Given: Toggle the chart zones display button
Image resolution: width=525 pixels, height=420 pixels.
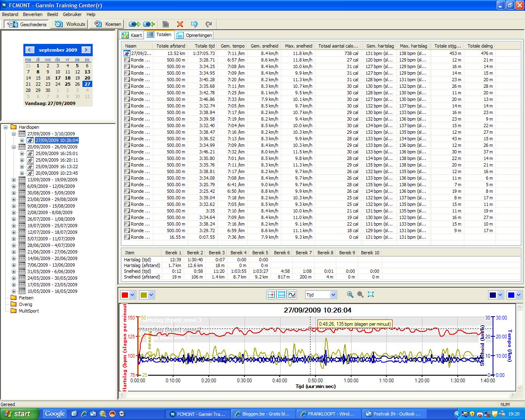Looking at the screenshot, I should [x=281, y=294].
